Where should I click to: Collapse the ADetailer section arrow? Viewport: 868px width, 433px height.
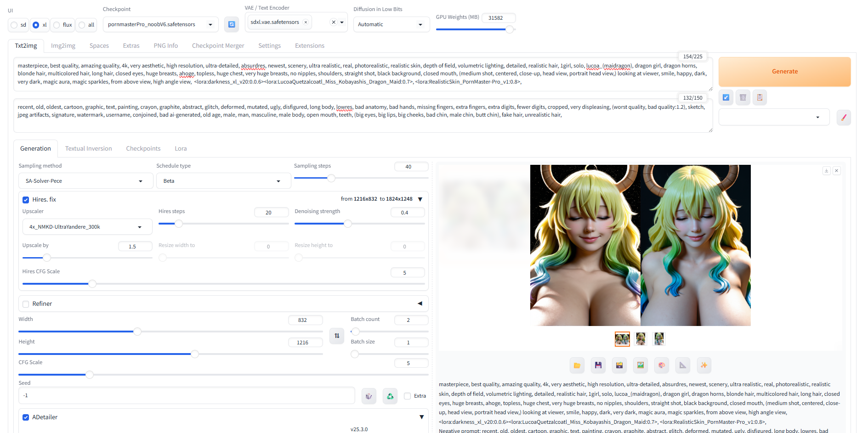coord(421,417)
